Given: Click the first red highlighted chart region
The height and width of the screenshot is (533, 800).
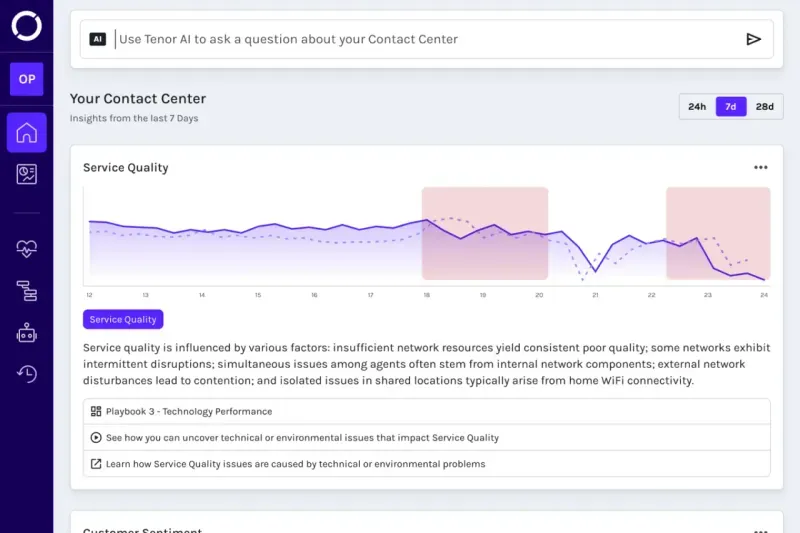Looking at the screenshot, I should [485, 233].
